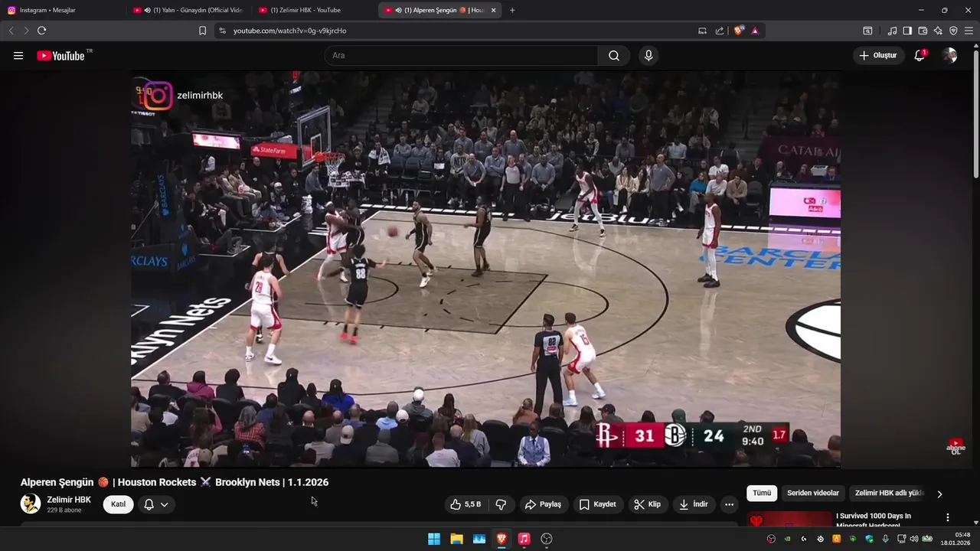Open the YouTube guide hamburger menu
Viewport: 980px width, 551px height.
pos(18,56)
